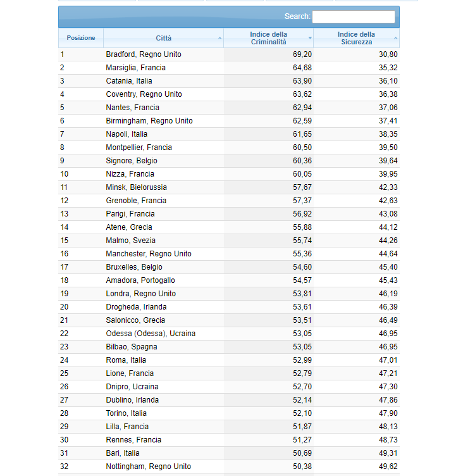Click the Odessa (Odessa), Ucraina cell
The image size is (451, 476).
[151, 334]
